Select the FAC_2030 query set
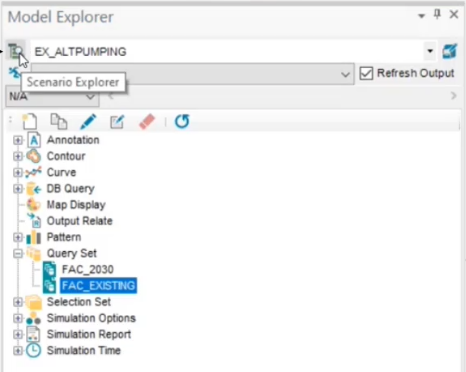Image resolution: width=466 pixels, height=372 pixels. tap(87, 269)
